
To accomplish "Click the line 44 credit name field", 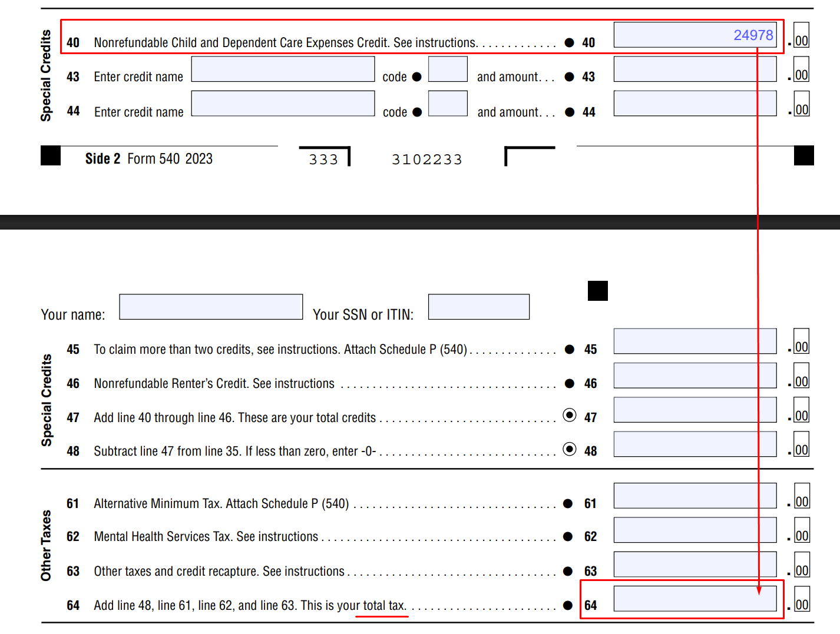I will tap(283, 103).
